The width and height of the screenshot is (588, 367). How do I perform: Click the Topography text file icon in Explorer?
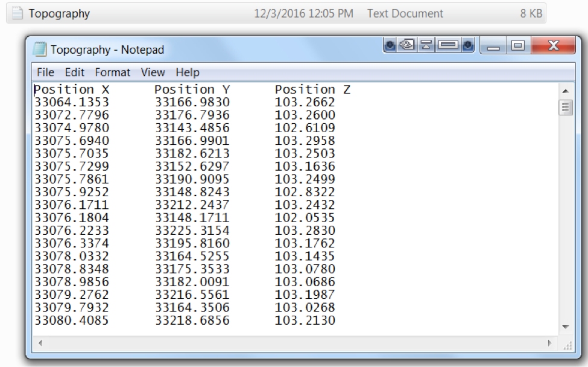point(17,13)
